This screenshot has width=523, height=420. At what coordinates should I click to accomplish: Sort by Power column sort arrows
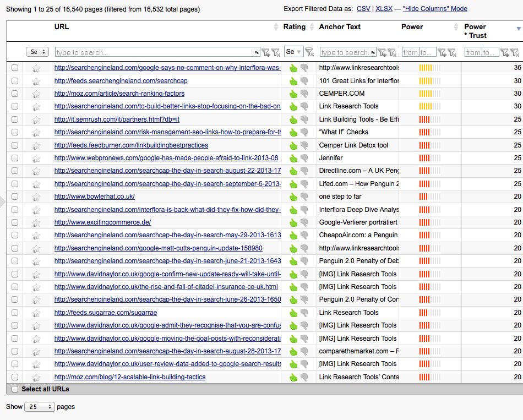click(x=456, y=26)
